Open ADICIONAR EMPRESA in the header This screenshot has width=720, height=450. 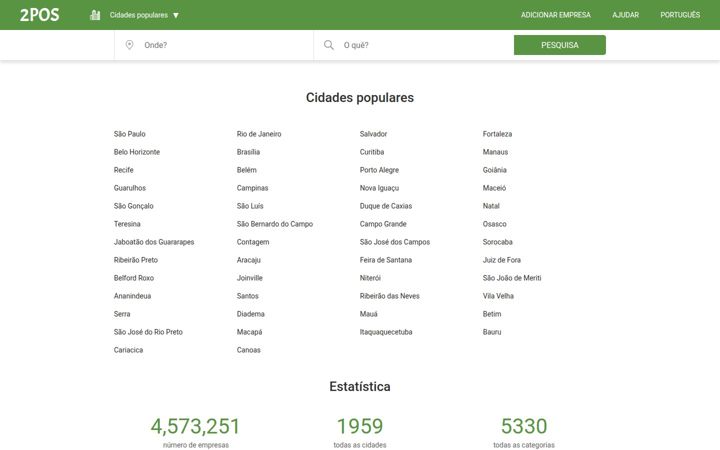[556, 15]
